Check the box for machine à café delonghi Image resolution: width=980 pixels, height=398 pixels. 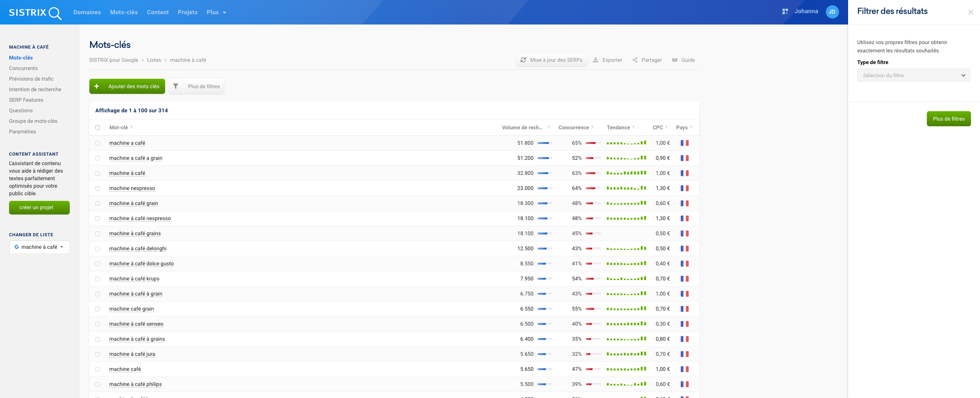coord(98,249)
